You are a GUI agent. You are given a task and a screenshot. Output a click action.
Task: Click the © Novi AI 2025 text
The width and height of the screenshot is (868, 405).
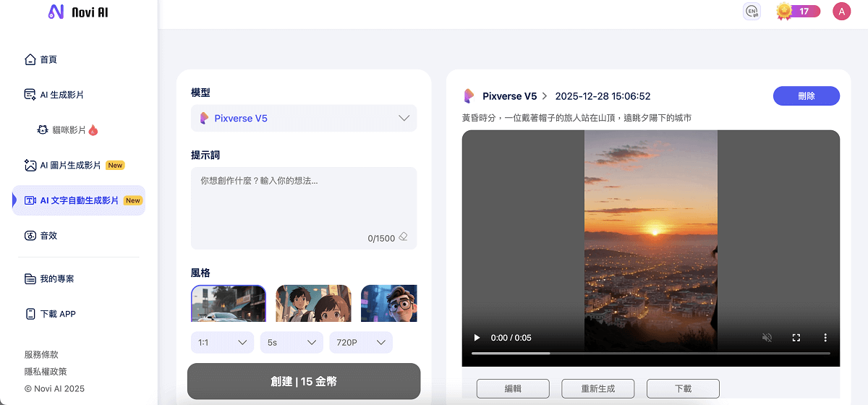54,388
